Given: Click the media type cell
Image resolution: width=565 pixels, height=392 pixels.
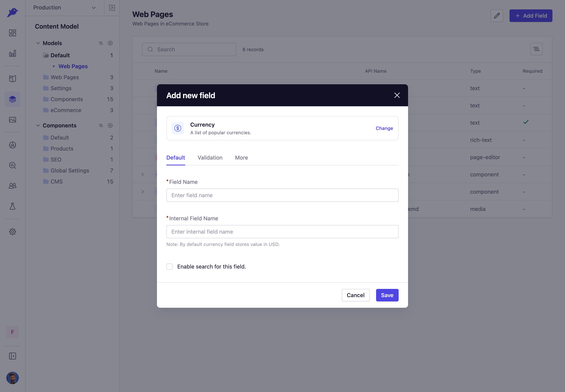Looking at the screenshot, I should (x=478, y=209).
